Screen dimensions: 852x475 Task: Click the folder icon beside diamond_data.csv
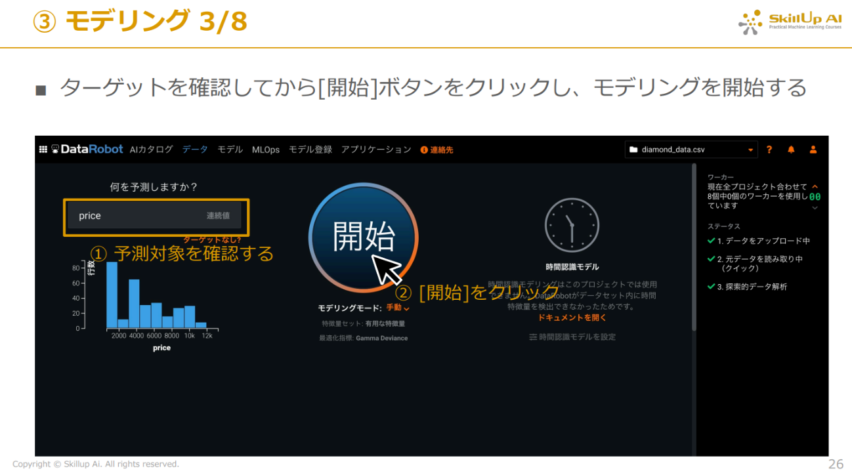pyautogui.click(x=633, y=149)
